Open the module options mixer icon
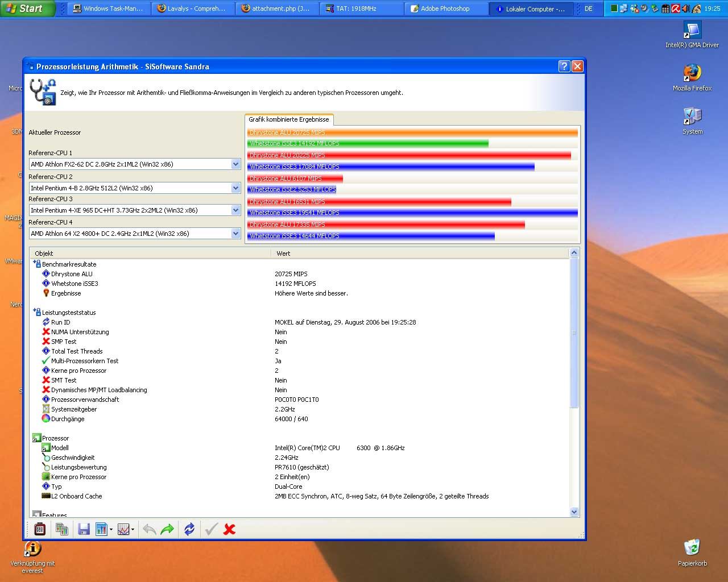The height and width of the screenshot is (582, 728). (x=40, y=529)
